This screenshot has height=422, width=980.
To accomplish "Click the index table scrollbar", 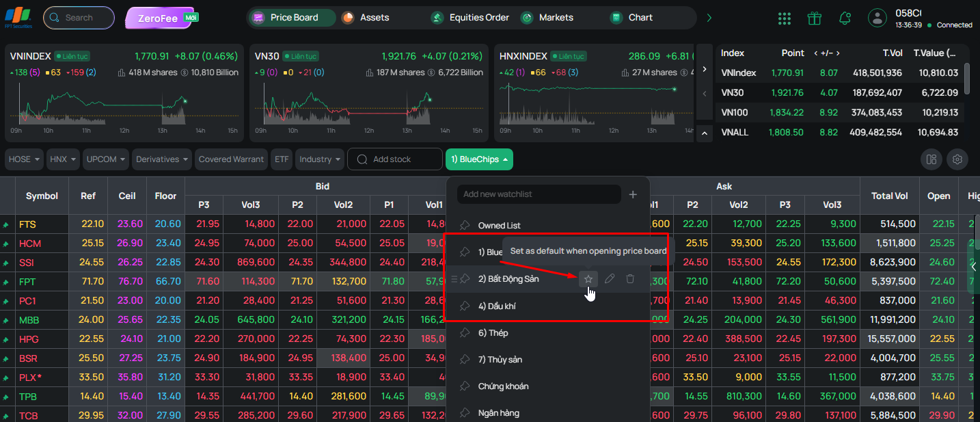I will [x=966, y=78].
